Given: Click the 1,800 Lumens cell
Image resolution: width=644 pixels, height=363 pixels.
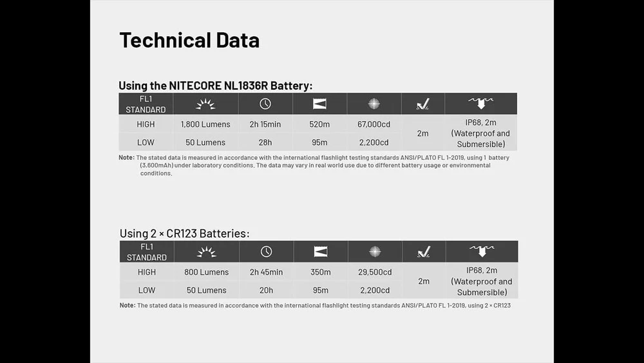Looking at the screenshot, I should 205,124.
